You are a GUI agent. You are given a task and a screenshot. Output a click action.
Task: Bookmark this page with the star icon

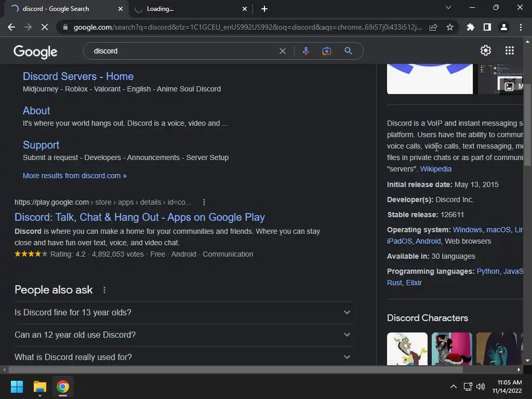pos(450,27)
